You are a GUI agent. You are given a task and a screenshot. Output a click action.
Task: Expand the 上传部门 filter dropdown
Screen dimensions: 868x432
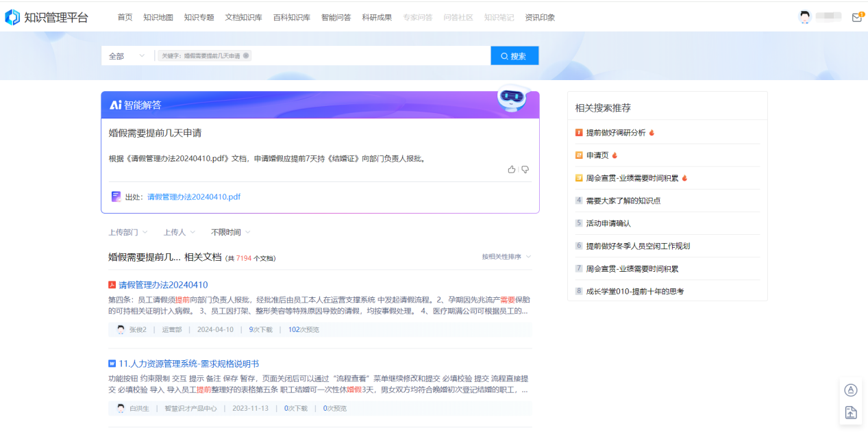pyautogui.click(x=127, y=232)
